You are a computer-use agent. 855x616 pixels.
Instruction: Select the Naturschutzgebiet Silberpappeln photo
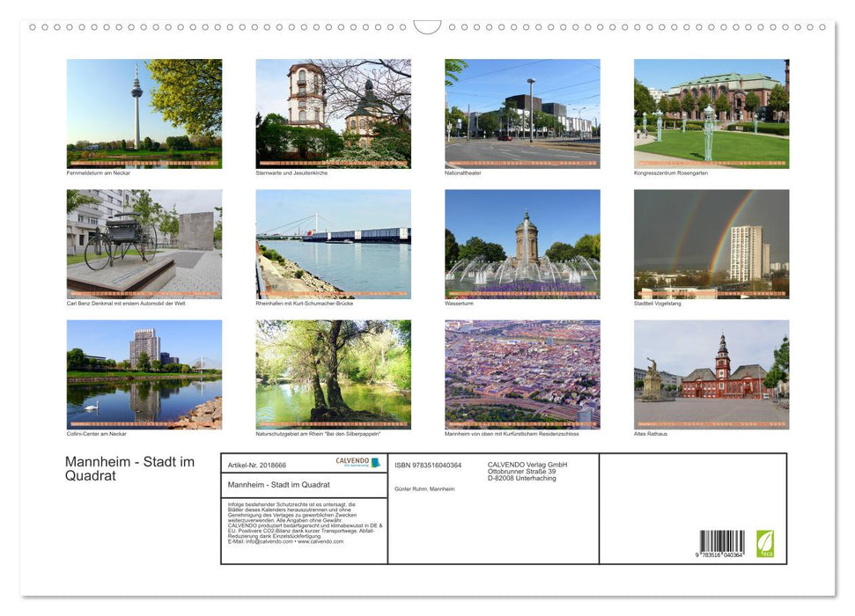(333, 374)
